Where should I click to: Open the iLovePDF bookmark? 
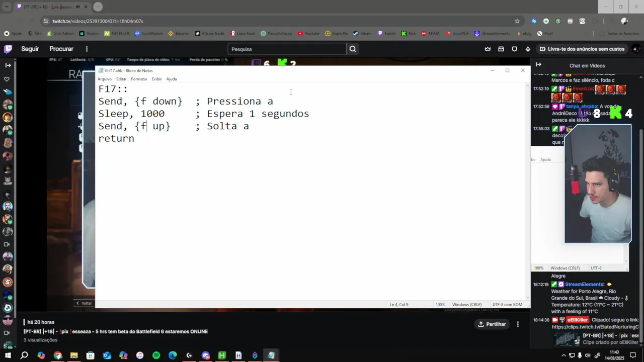(457, 34)
